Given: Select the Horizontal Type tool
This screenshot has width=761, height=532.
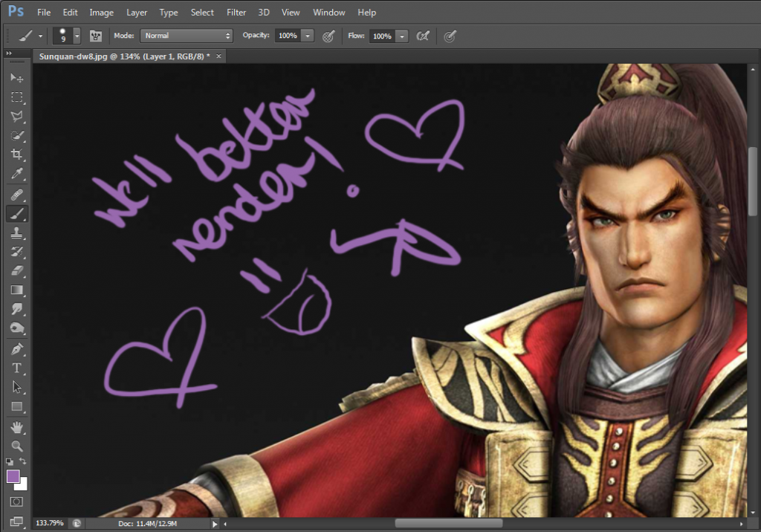Looking at the screenshot, I should pyautogui.click(x=16, y=368).
